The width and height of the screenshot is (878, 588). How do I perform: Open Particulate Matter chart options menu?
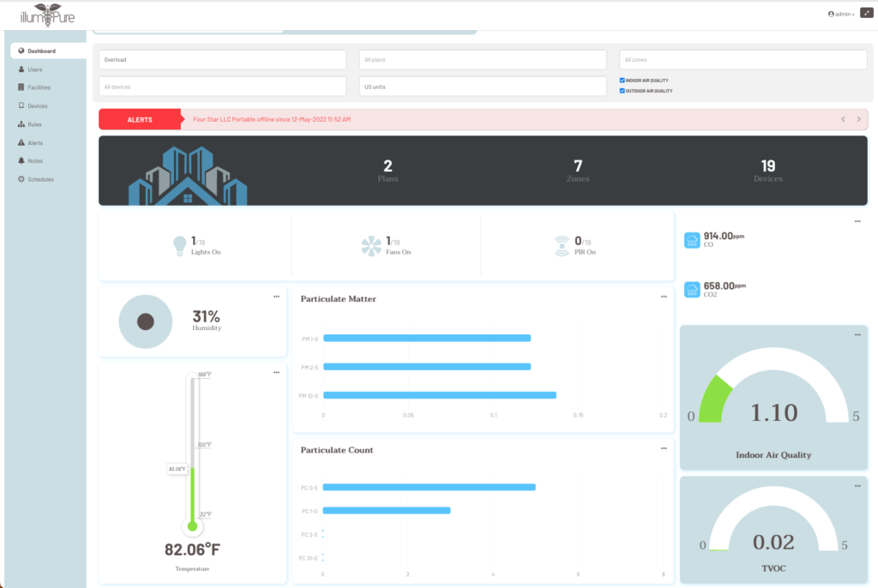point(664,297)
